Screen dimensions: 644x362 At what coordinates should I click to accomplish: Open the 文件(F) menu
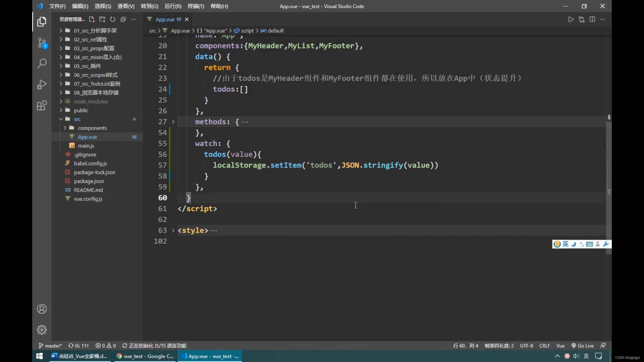57,6
